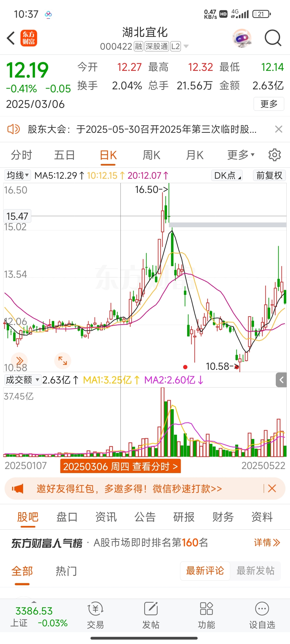The height and width of the screenshot is (644, 290).
Task: Expand the 更多 chart periods dropdown
Action: [x=241, y=155]
